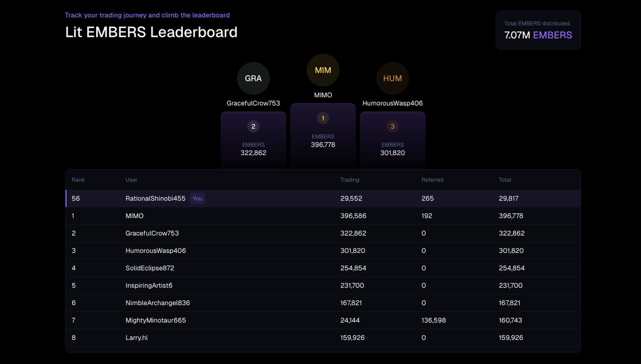The image size is (641, 364).
Task: Click trading value 167,821
Action: [351, 303]
